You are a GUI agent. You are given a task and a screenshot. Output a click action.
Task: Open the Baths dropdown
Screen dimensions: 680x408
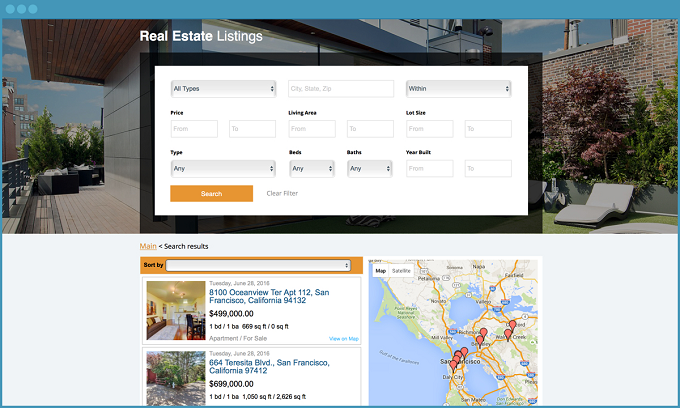coord(369,169)
